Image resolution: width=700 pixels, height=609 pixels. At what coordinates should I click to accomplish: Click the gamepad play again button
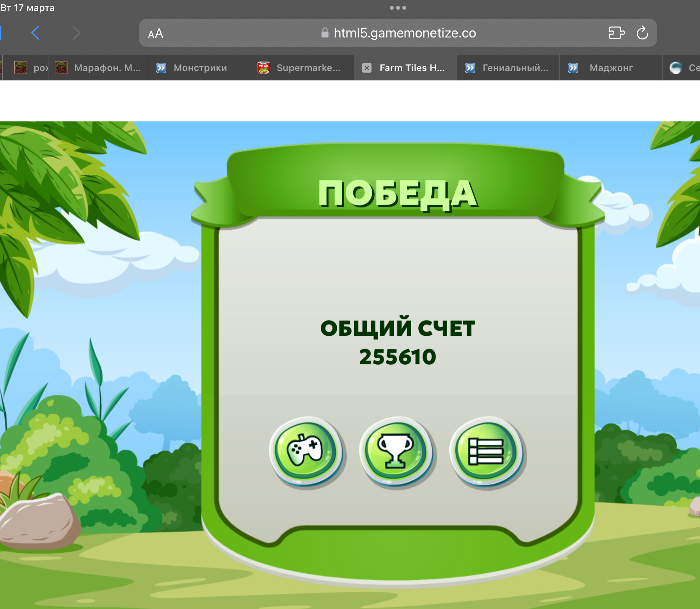tap(306, 451)
